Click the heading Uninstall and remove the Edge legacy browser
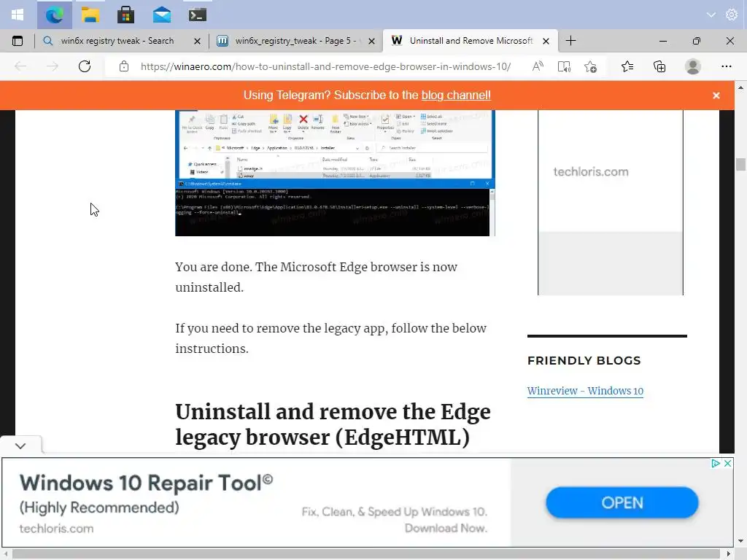Image resolution: width=747 pixels, height=560 pixels. [x=333, y=424]
